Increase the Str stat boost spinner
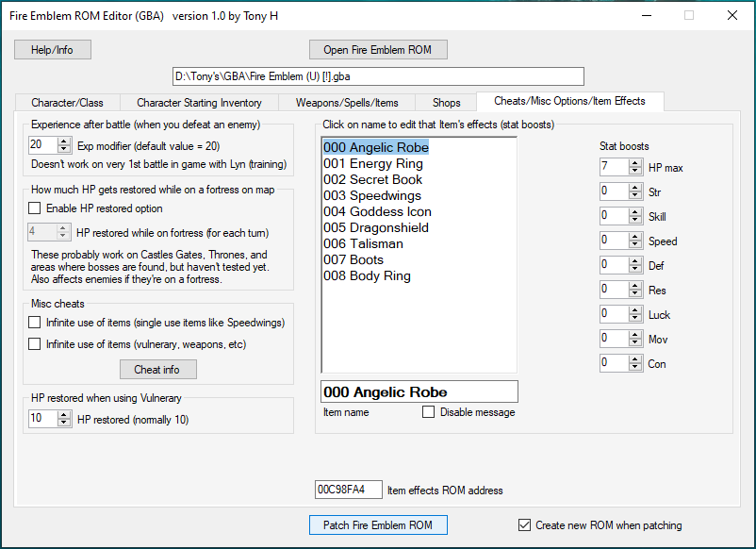This screenshot has height=549, width=756. tap(635, 188)
